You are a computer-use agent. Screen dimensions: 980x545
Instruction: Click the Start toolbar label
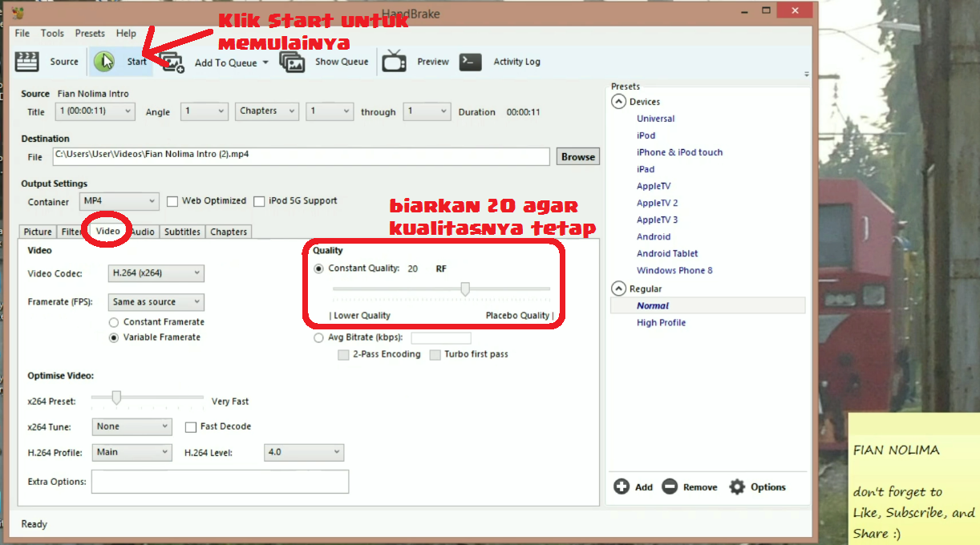(136, 62)
